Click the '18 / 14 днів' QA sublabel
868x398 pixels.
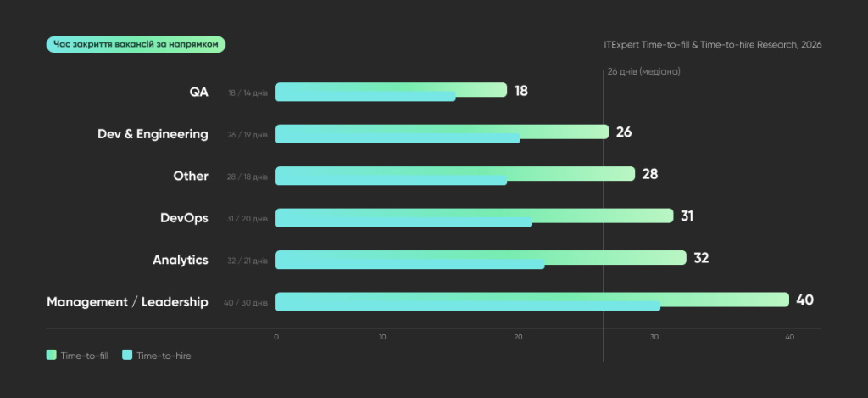248,93
